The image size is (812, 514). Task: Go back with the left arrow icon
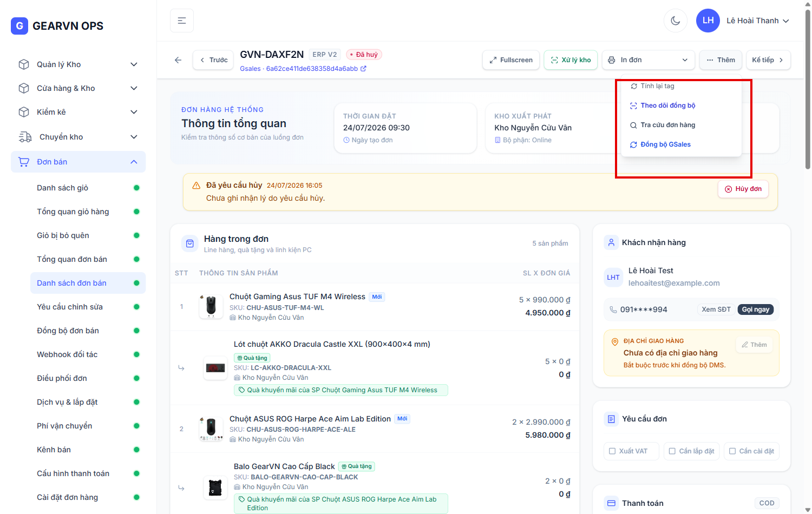(178, 60)
